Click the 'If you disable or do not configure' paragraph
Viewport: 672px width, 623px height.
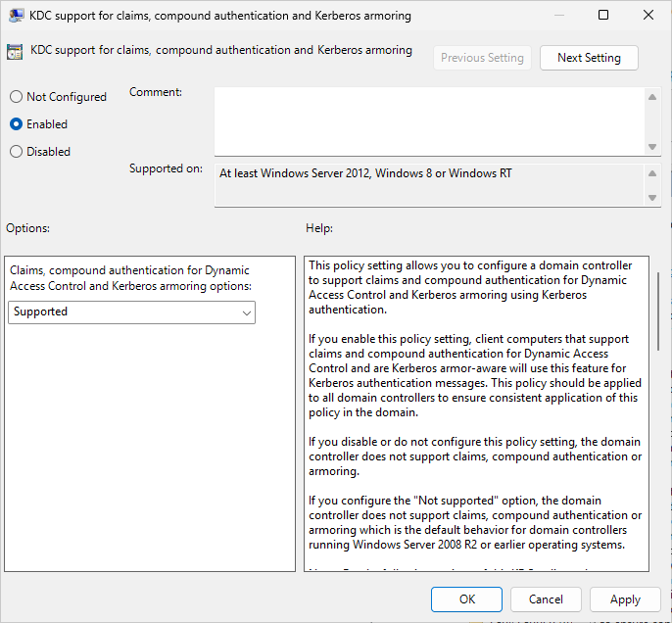click(475, 456)
